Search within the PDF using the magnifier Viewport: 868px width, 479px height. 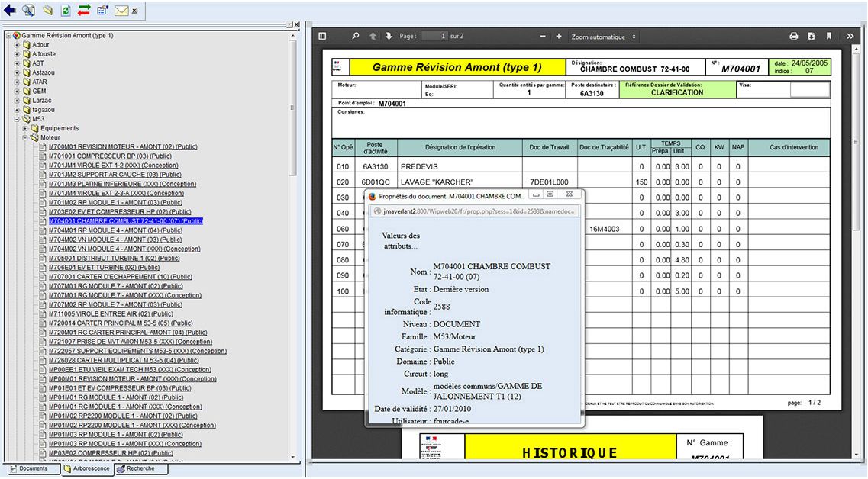[x=355, y=36]
